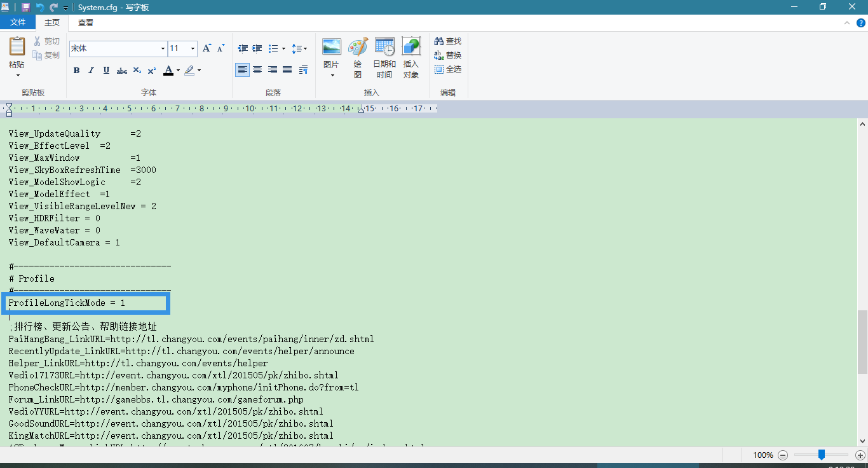Place cursor in line ProfileLongTickMode = 1
868x468 pixels.
pyautogui.click(x=67, y=303)
